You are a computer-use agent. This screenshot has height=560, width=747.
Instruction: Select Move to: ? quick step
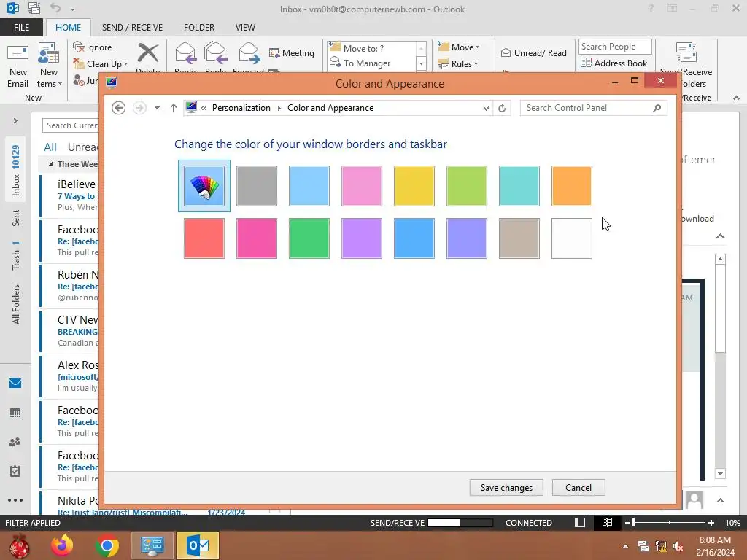click(371, 49)
